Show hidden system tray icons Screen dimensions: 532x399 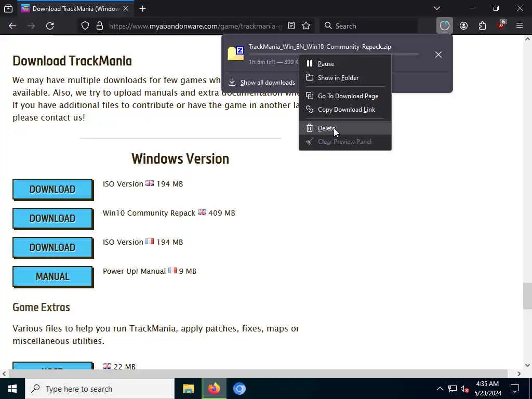pos(440,389)
